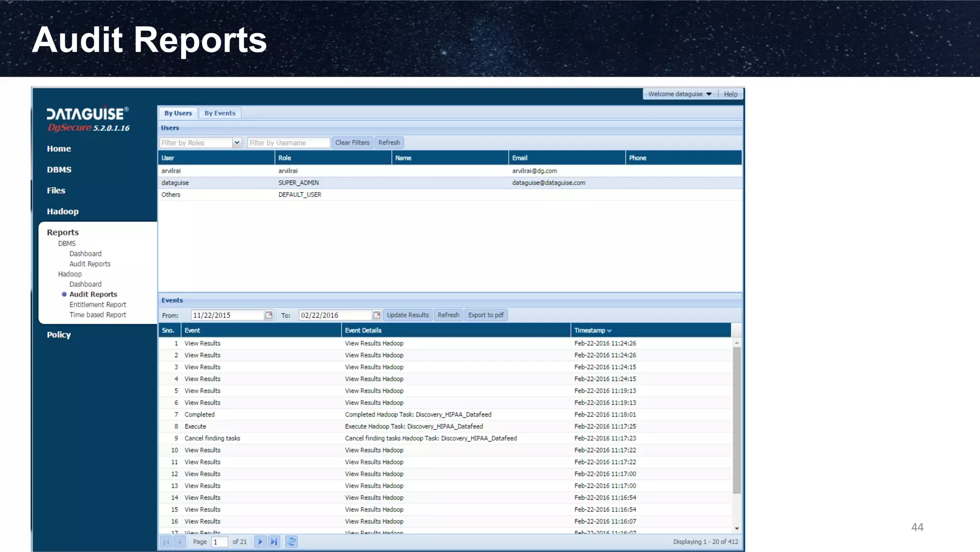980x552 pixels.
Task: Open the Policy navigation section
Action: [59, 335]
